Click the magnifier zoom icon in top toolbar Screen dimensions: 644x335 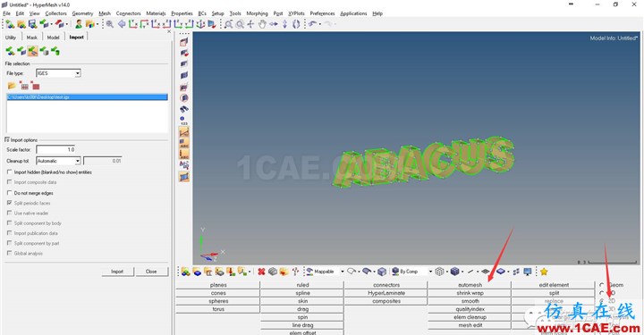pos(110,24)
